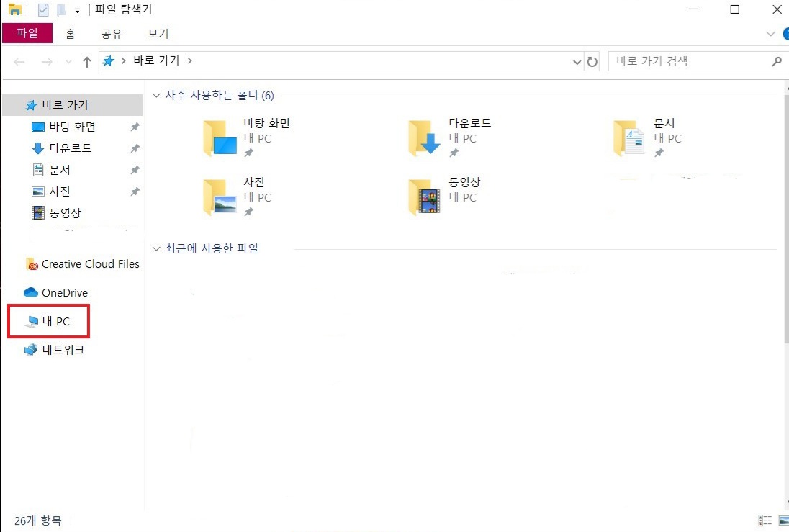Click the pin icon beside sidebar 다운로드
This screenshot has height=532, width=789.
click(x=135, y=148)
